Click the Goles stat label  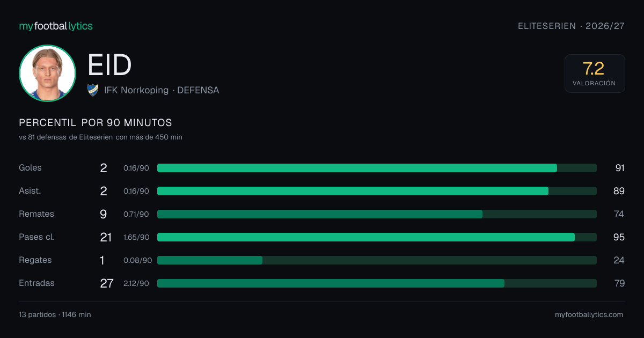pos(30,168)
